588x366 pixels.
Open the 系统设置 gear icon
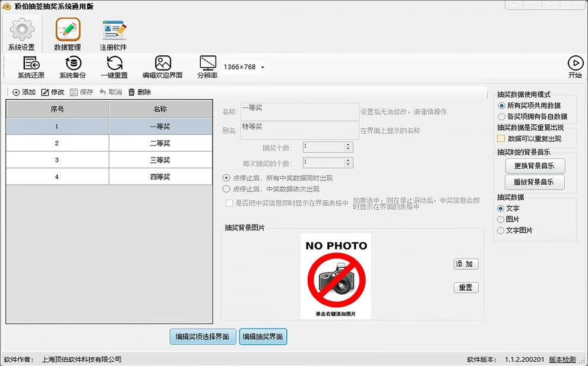(21, 30)
